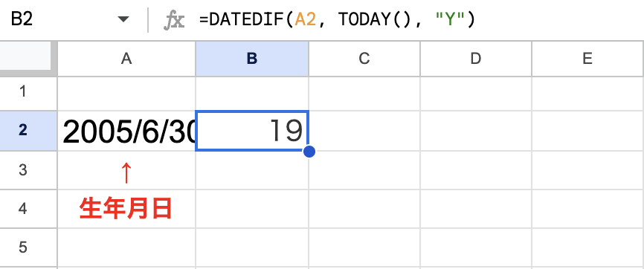Click the fx function icon
This screenshot has height=269, width=644.
tap(174, 20)
